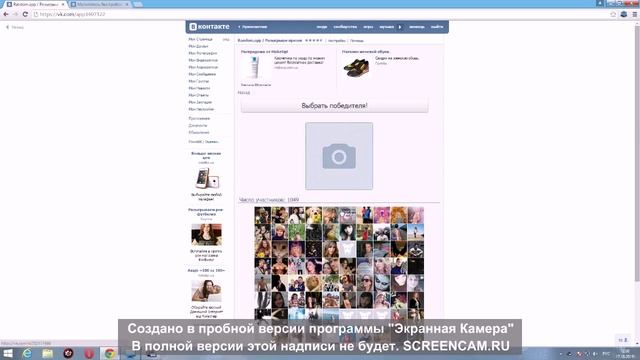Open the Windows Start button
640x360 pixels.
(x=7, y=353)
